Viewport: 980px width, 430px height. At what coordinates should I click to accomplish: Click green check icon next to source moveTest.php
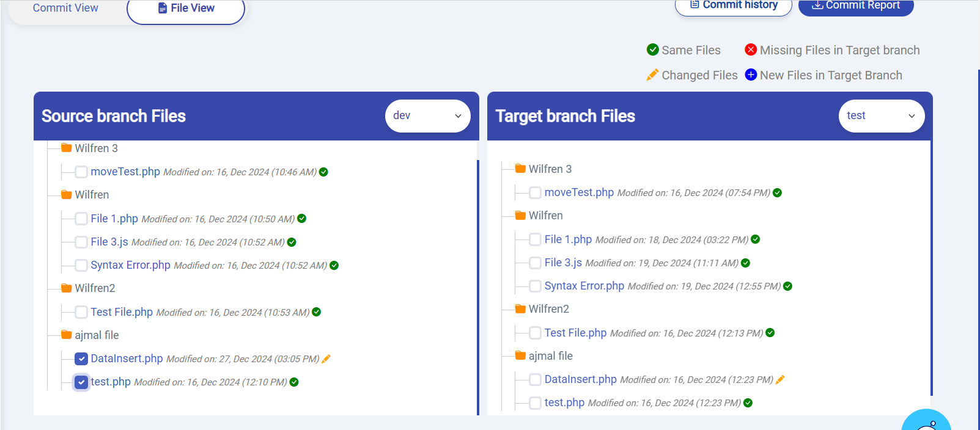pyautogui.click(x=323, y=172)
